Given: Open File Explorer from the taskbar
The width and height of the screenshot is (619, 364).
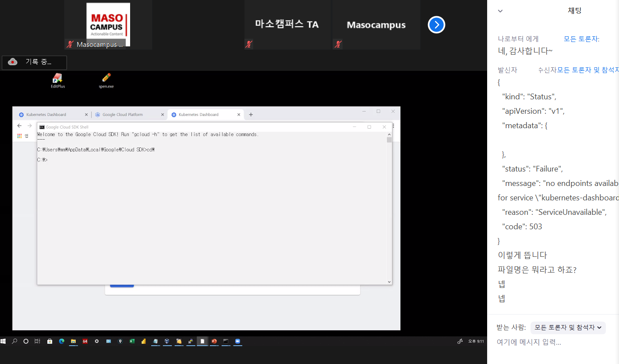Looking at the screenshot, I should (x=73, y=341).
